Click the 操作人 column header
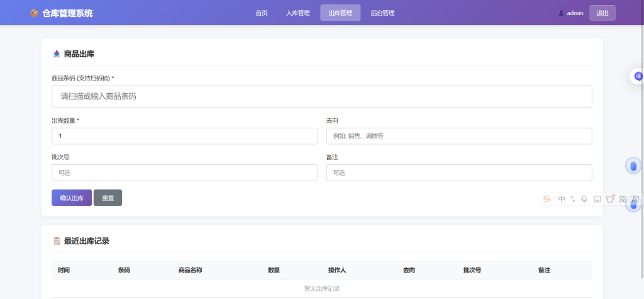Viewport: 644px width, 299px height. 337,270
